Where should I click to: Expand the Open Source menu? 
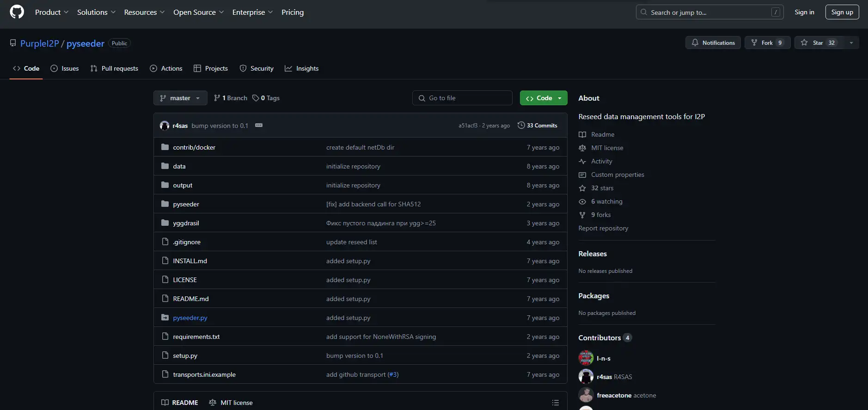[x=199, y=12]
